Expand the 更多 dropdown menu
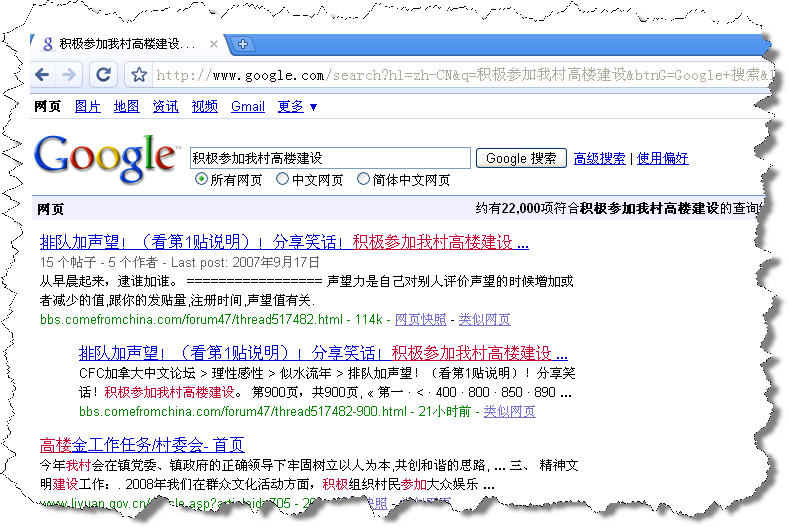This screenshot has height=527, width=789. point(297,107)
